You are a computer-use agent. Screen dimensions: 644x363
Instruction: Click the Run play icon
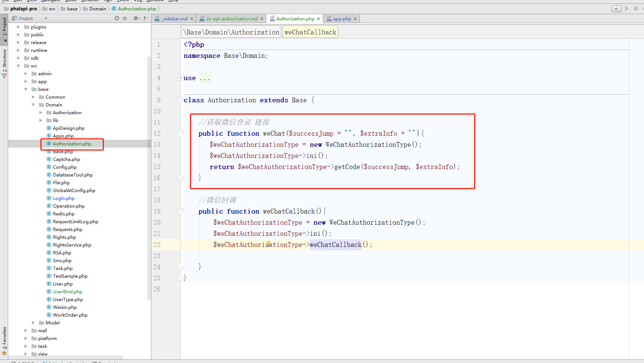pyautogui.click(x=627, y=9)
